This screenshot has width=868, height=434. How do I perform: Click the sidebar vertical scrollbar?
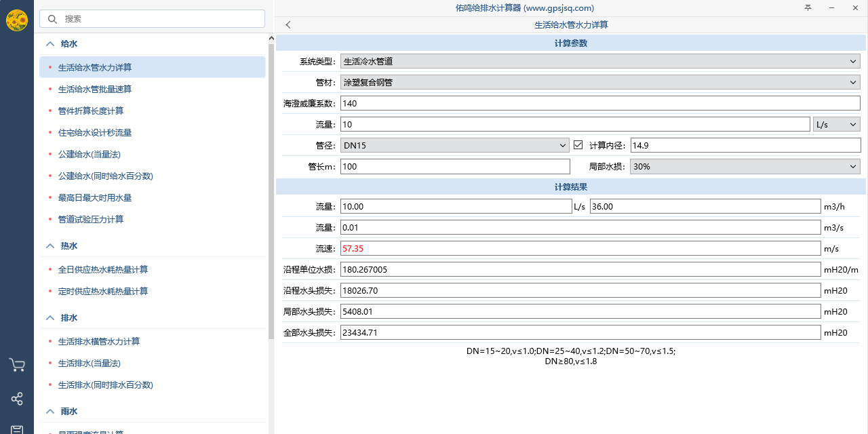[x=271, y=203]
